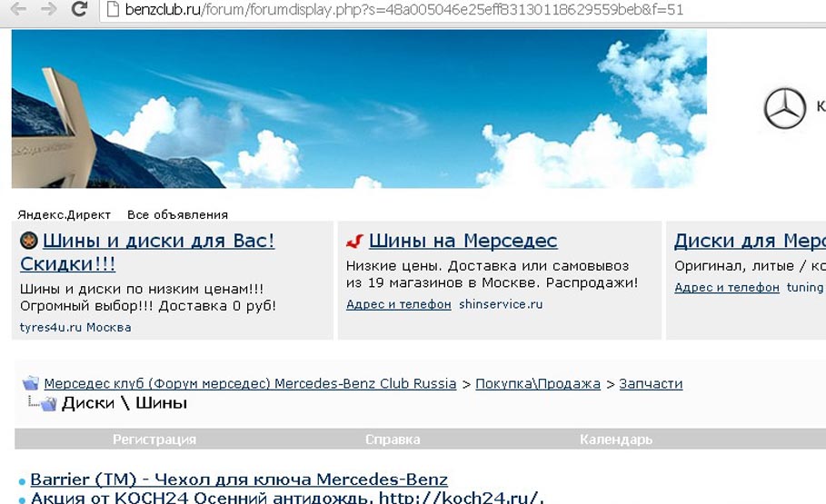Click ad text 'Шины и диски по низким ценам!!!'

(x=142, y=289)
